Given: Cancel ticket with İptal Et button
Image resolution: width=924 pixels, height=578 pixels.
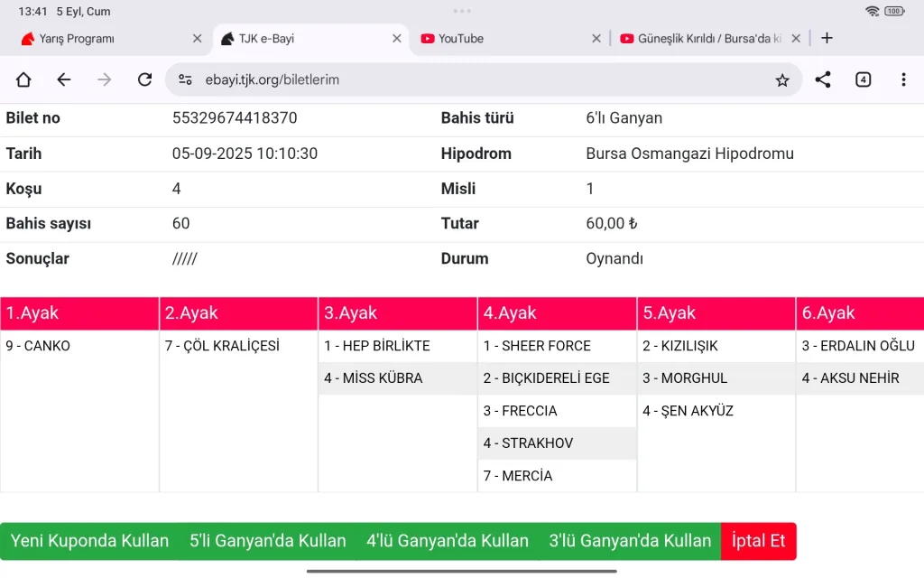Looking at the screenshot, I should pos(758,541).
